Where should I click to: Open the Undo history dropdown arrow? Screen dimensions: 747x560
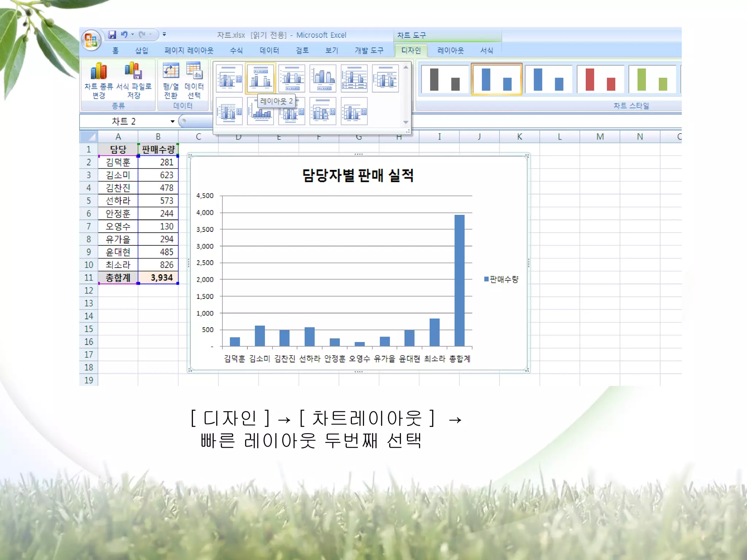pyautogui.click(x=133, y=35)
